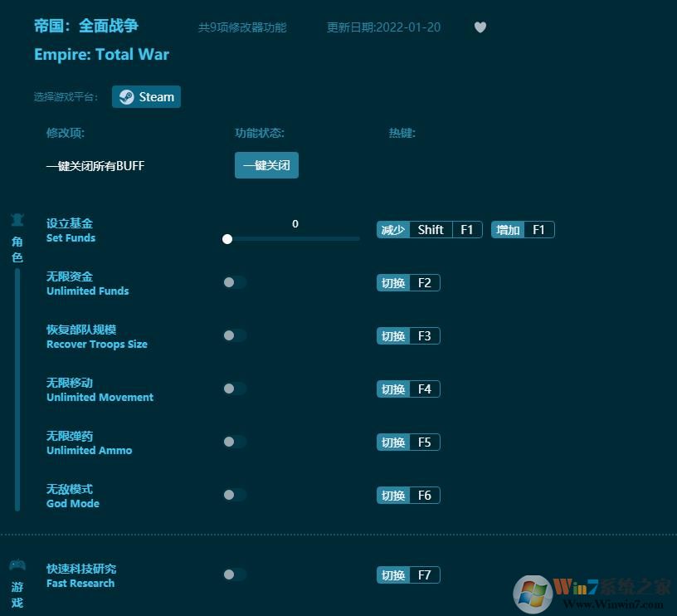
Task: Click the 切换 F2 hotkey button for Unlimited Funds
Action: pos(408,282)
